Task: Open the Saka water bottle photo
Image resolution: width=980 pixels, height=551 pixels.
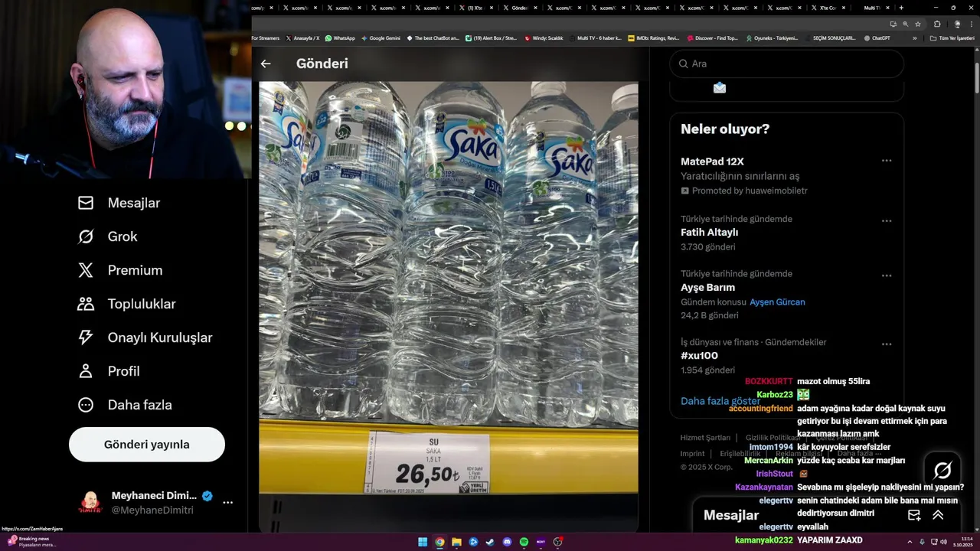Action: tap(448, 306)
